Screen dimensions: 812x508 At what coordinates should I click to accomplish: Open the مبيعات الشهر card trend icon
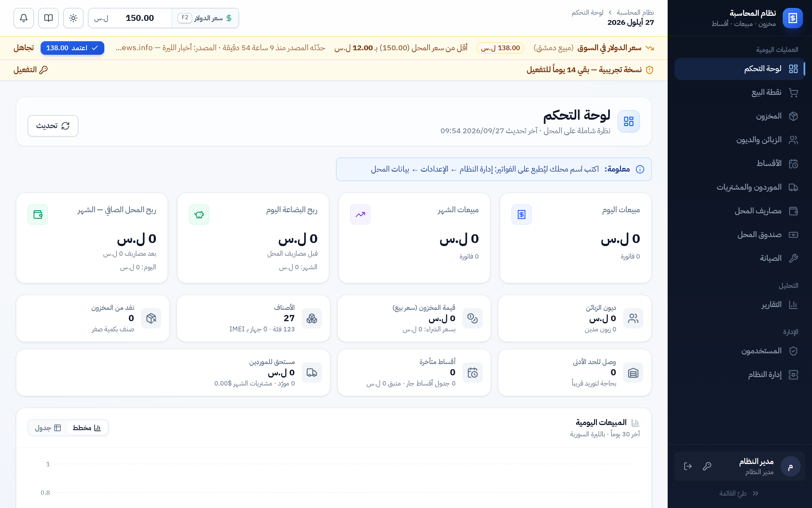coord(360,214)
